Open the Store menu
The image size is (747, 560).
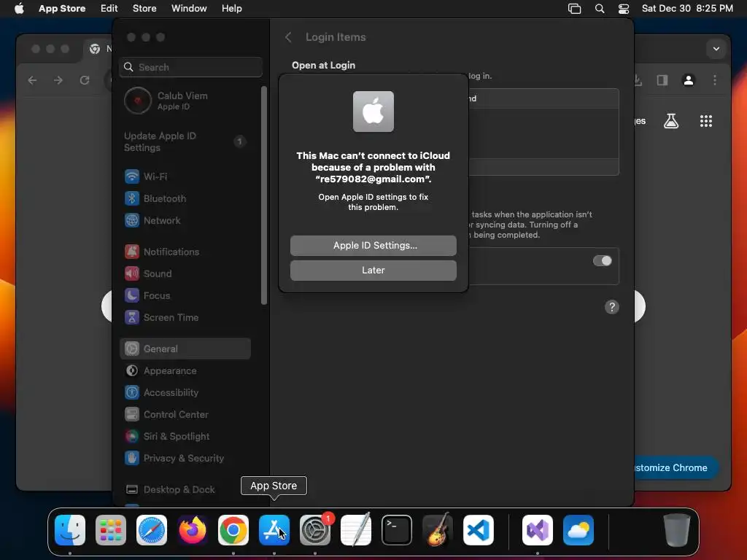pos(144,9)
